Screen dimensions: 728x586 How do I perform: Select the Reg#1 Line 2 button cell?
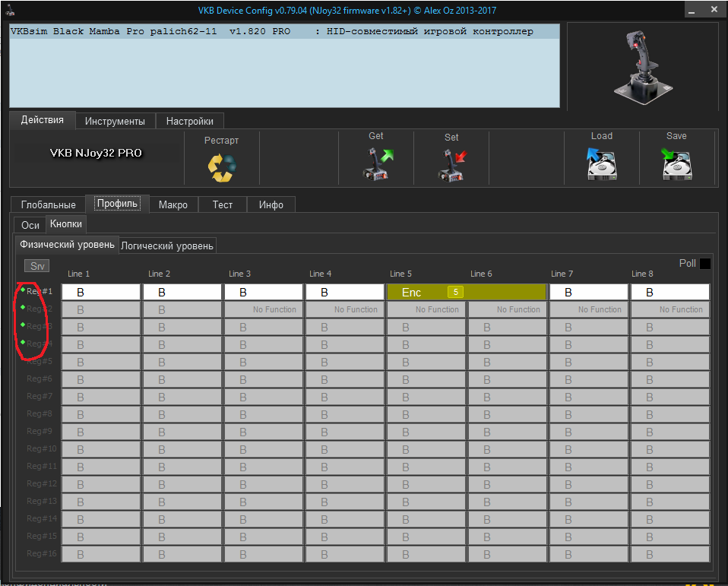tap(182, 292)
